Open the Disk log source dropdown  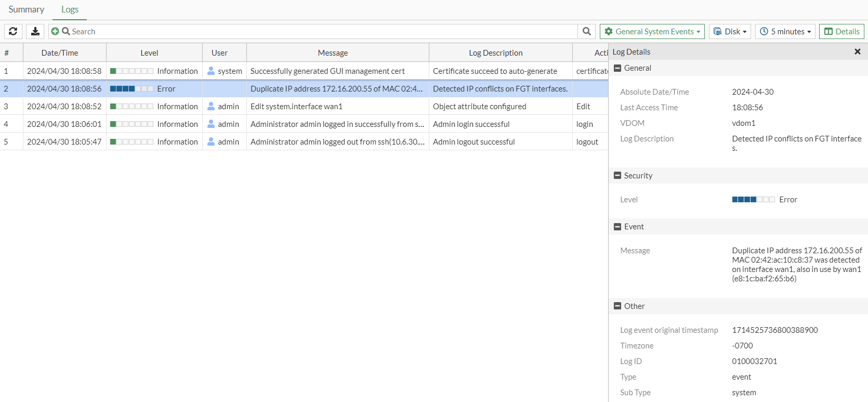730,31
